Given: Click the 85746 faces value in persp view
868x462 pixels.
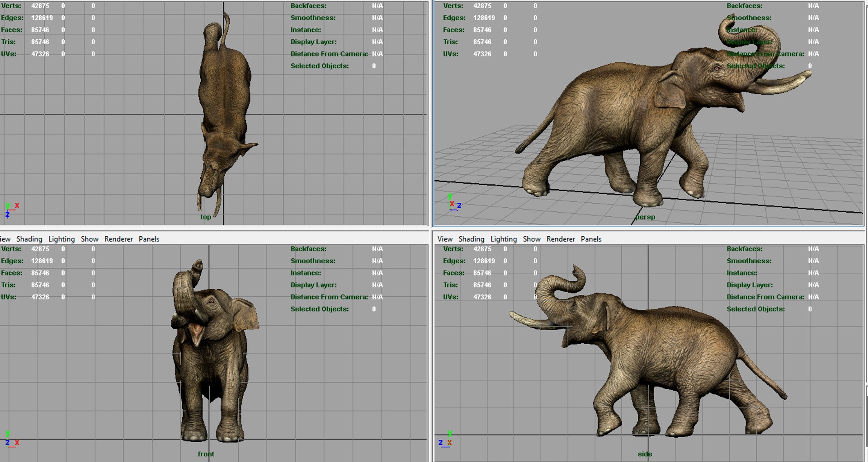Looking at the screenshot, I should click(482, 30).
